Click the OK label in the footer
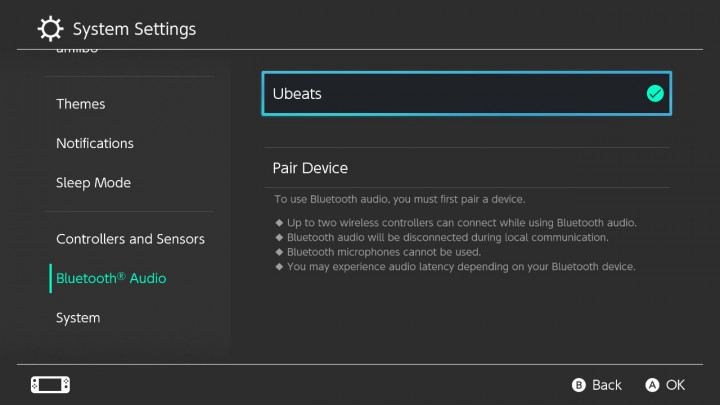Viewport: 720px width, 405px height. coord(675,385)
